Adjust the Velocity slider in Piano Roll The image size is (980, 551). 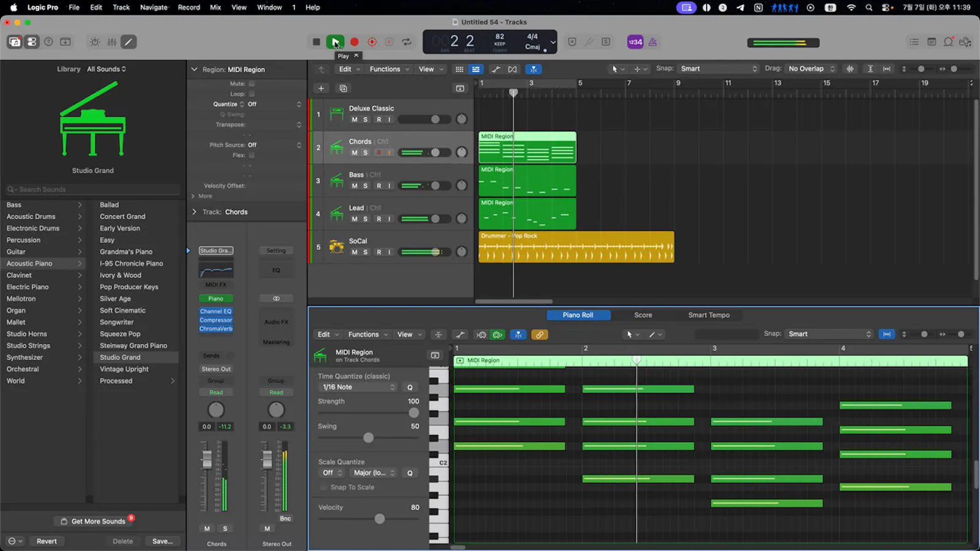click(380, 519)
